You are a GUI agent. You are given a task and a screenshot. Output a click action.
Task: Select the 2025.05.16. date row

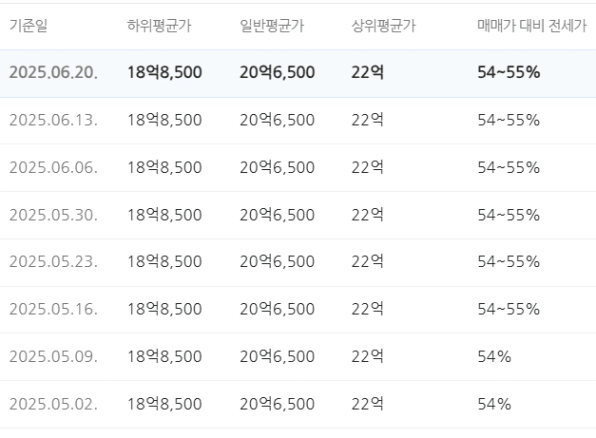click(x=298, y=309)
